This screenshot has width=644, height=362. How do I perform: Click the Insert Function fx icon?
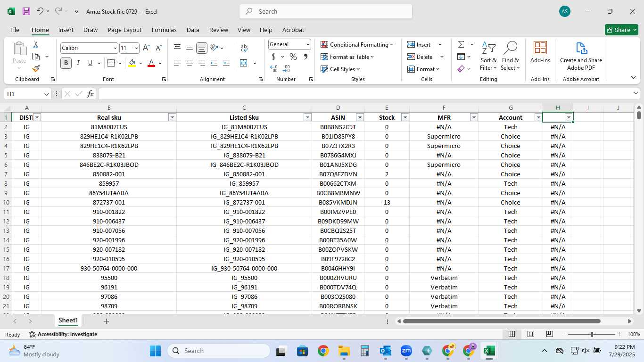tap(90, 94)
